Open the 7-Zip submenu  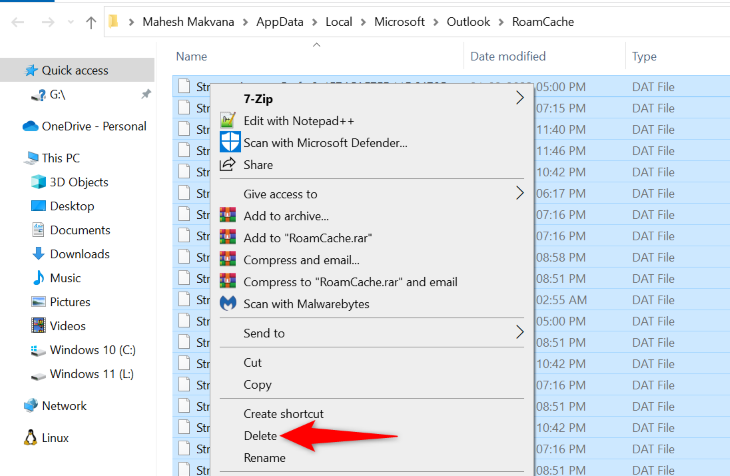point(372,99)
